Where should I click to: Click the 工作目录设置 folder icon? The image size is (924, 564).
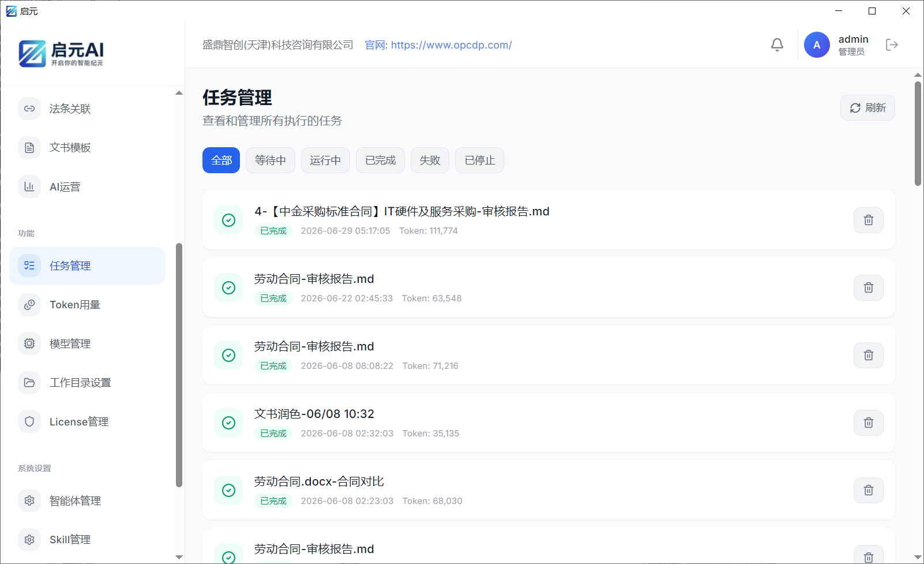[x=29, y=383]
